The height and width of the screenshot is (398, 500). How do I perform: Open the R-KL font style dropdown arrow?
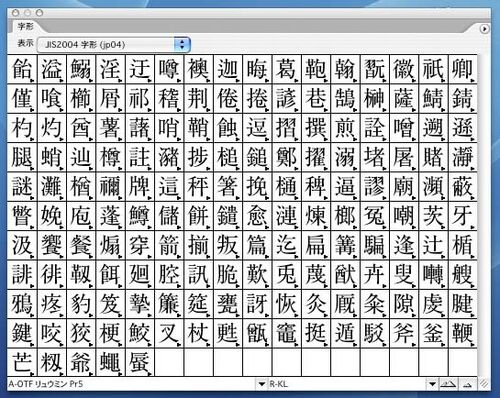coord(432,384)
